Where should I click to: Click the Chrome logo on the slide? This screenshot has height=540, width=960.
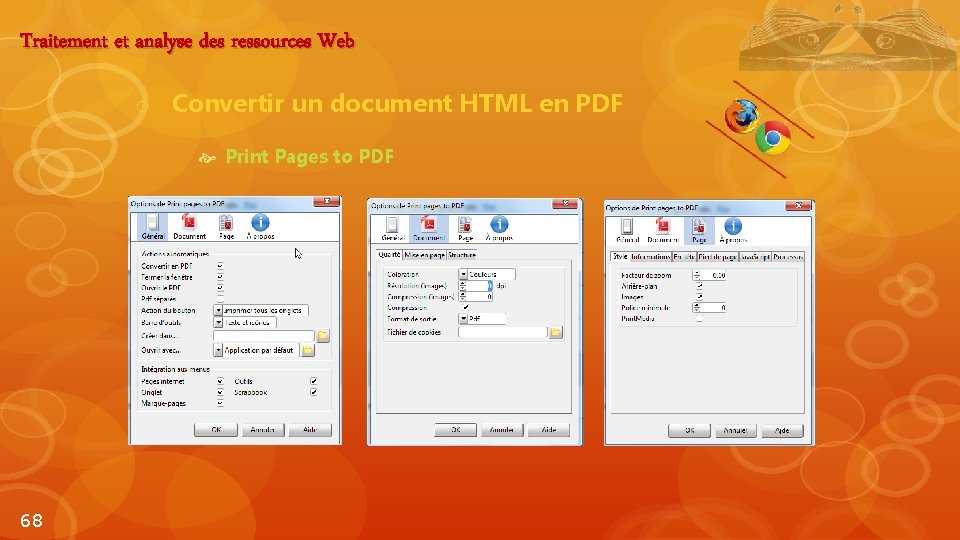(x=773, y=138)
